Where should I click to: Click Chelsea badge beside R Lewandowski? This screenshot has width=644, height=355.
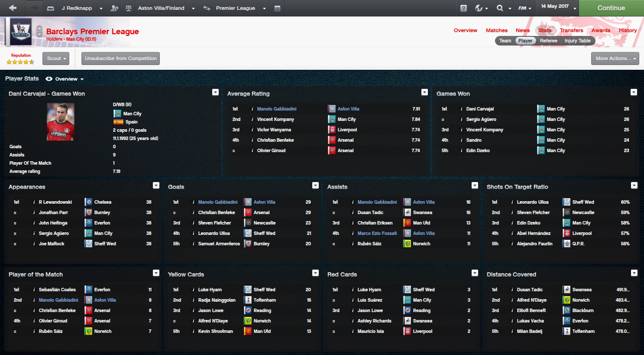(88, 202)
